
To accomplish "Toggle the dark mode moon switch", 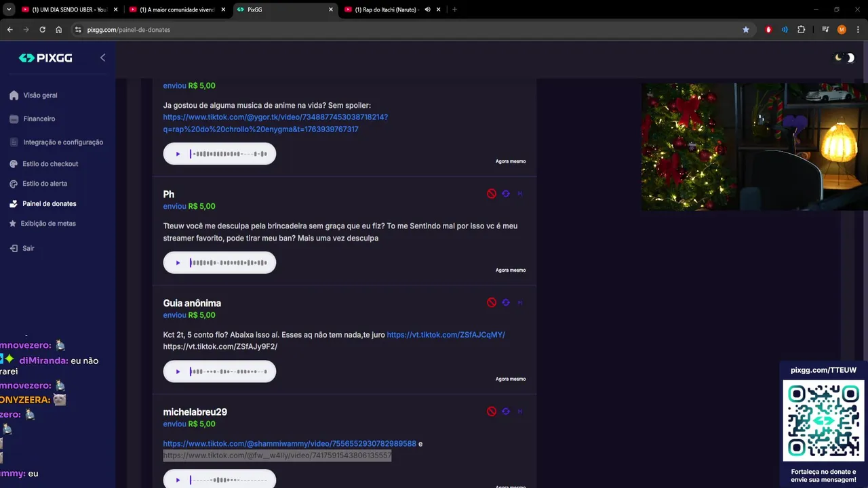I will (844, 58).
